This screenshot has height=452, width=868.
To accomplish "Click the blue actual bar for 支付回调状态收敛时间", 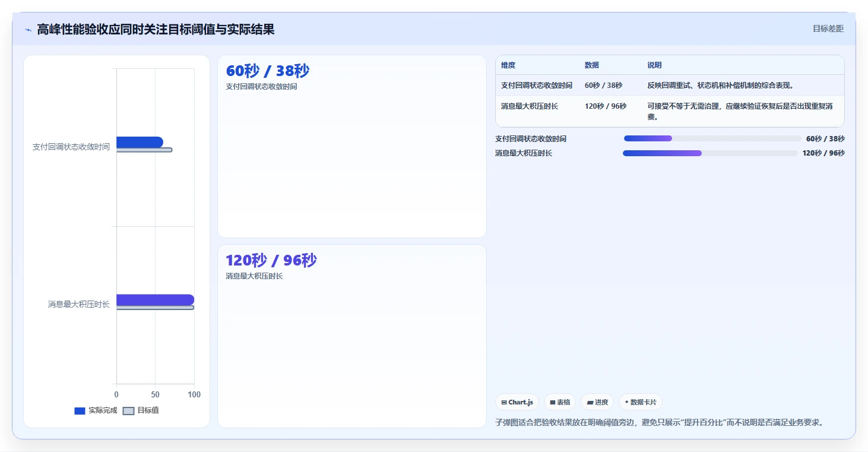I will (140, 142).
